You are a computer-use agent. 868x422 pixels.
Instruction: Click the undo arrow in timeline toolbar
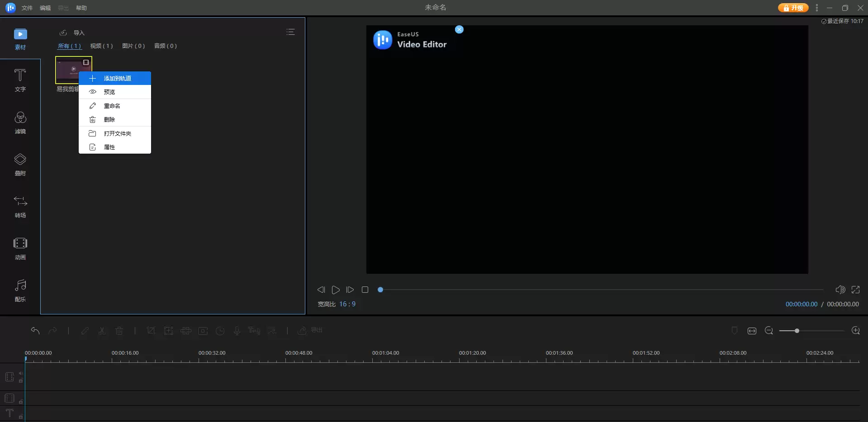click(x=35, y=331)
